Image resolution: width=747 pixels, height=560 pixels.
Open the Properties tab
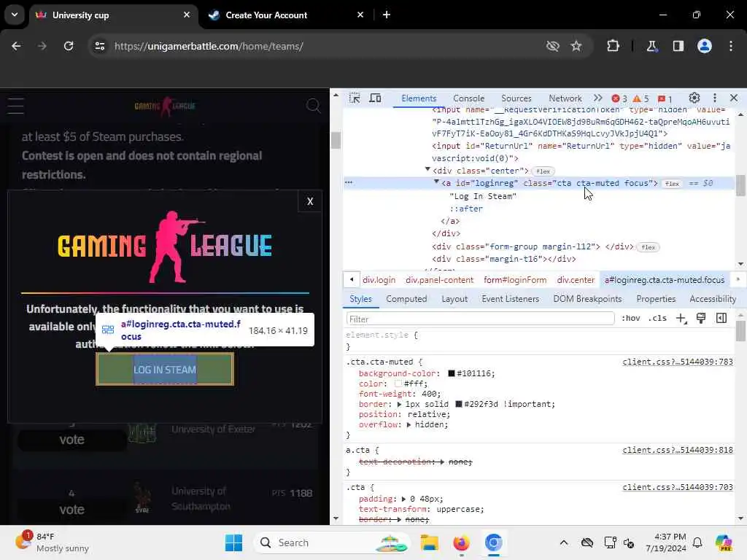tap(656, 299)
